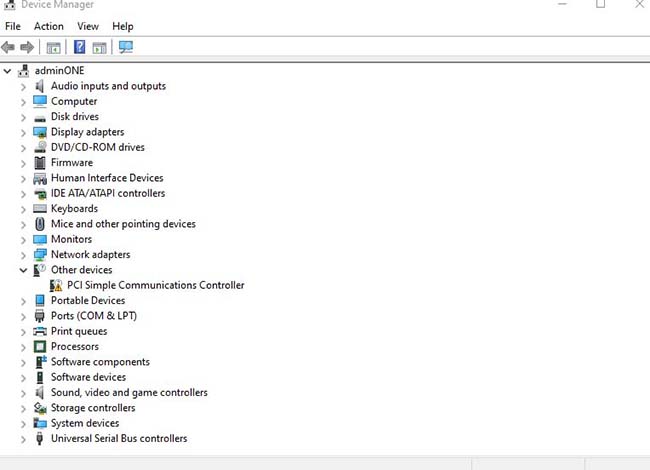Click the Storage controllers icon
Viewport: 650px width, 470px height.
(x=40, y=408)
